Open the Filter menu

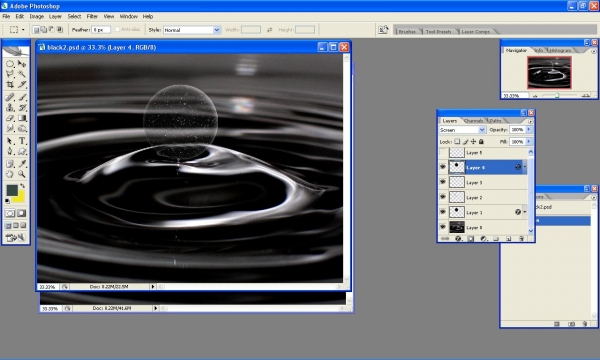click(x=92, y=16)
